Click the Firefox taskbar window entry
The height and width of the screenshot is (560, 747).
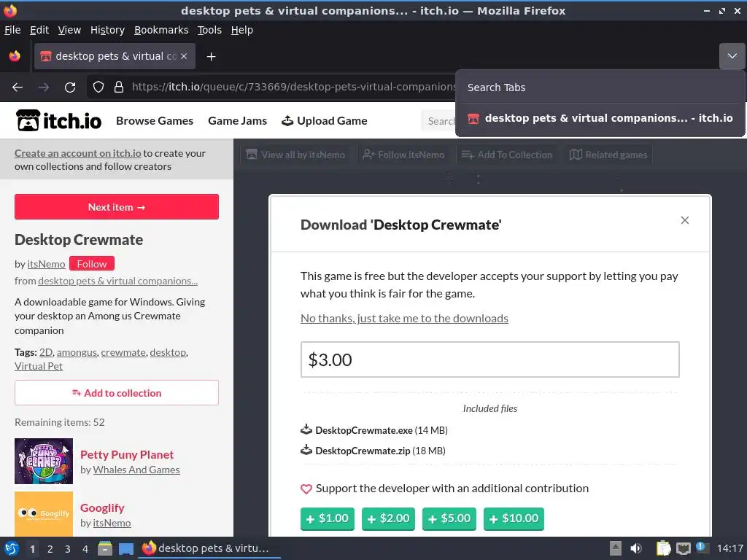click(x=209, y=548)
